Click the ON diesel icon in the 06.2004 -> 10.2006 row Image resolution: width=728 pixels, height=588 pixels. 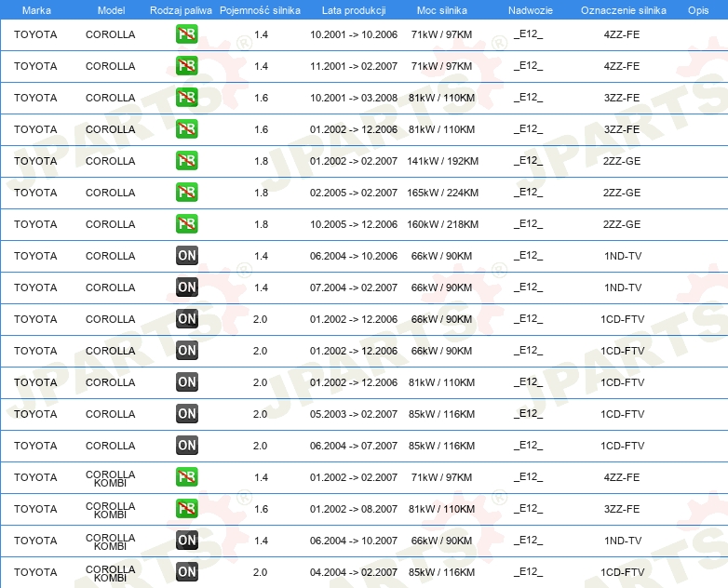[x=186, y=255]
